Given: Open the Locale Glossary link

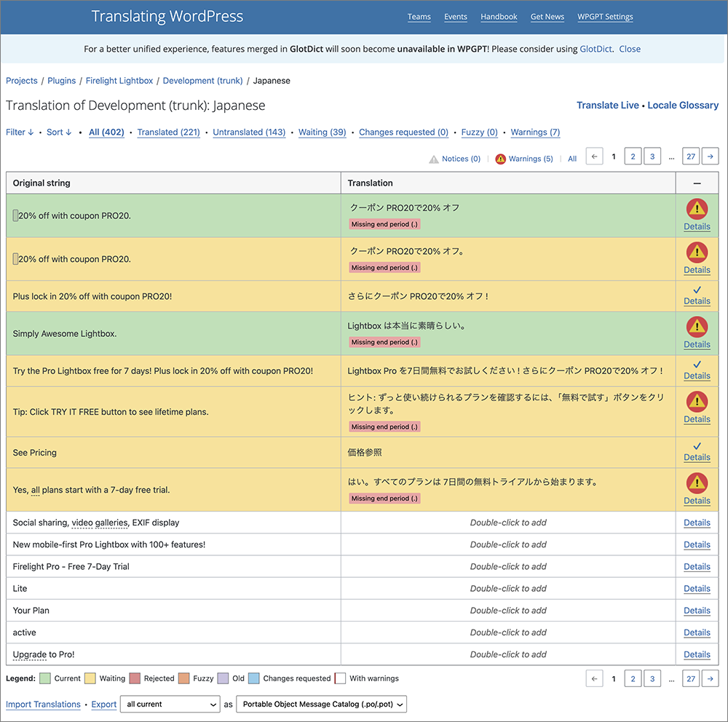Looking at the screenshot, I should (x=683, y=106).
